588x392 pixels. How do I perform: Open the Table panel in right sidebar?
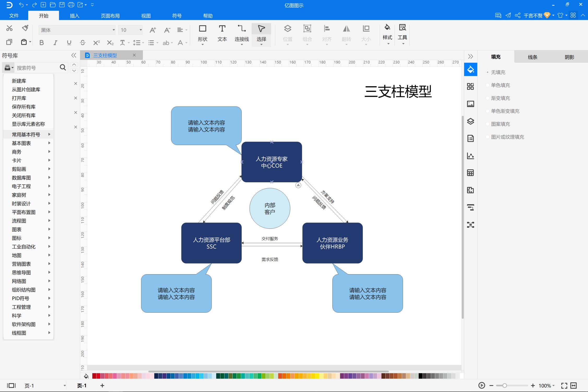[x=471, y=173]
